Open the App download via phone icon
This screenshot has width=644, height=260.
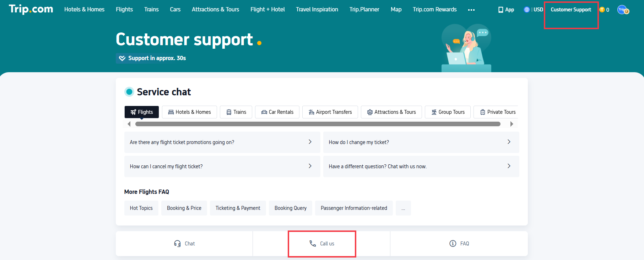[x=500, y=9]
